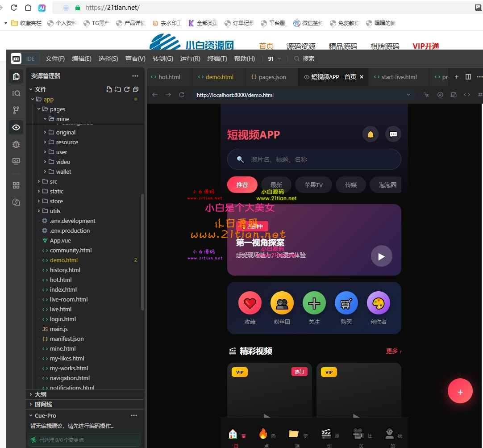Open the search panel in activity bar
Image resolution: width=483 pixels, height=448 pixels.
click(16, 93)
